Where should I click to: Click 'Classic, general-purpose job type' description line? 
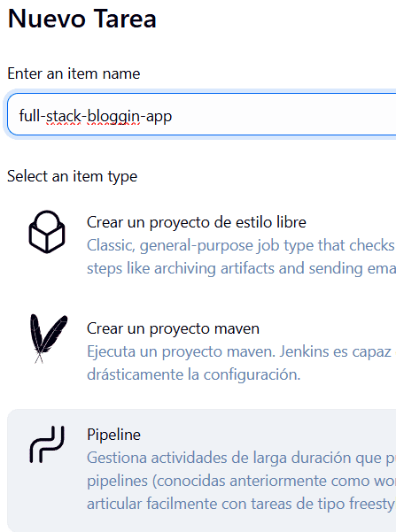point(241,245)
